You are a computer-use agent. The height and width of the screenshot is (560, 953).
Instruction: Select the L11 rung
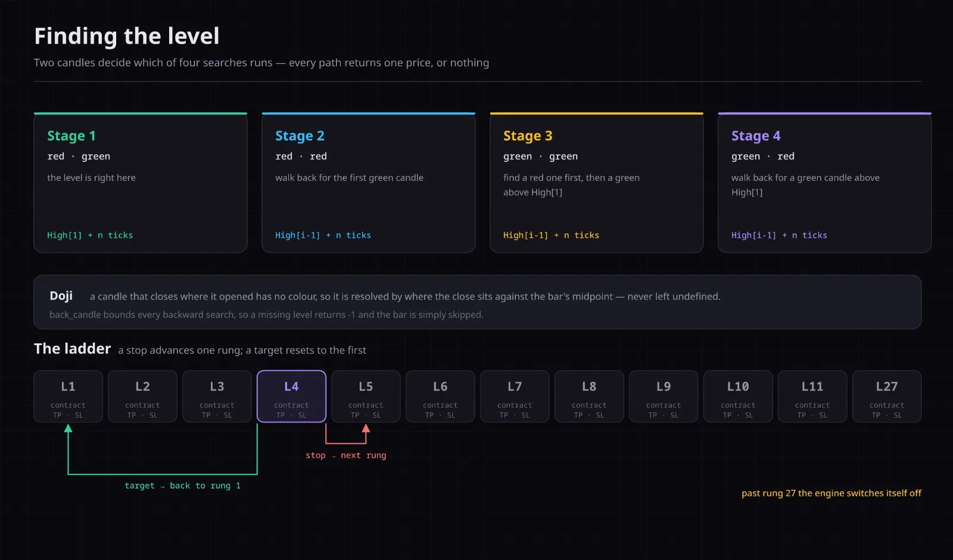point(813,396)
